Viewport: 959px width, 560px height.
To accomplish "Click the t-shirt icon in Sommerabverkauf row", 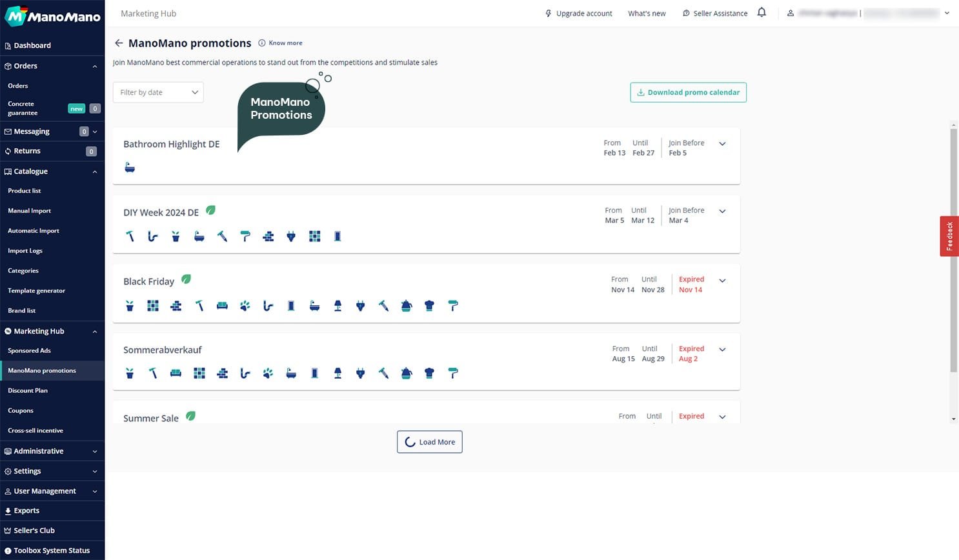I will pos(429,373).
